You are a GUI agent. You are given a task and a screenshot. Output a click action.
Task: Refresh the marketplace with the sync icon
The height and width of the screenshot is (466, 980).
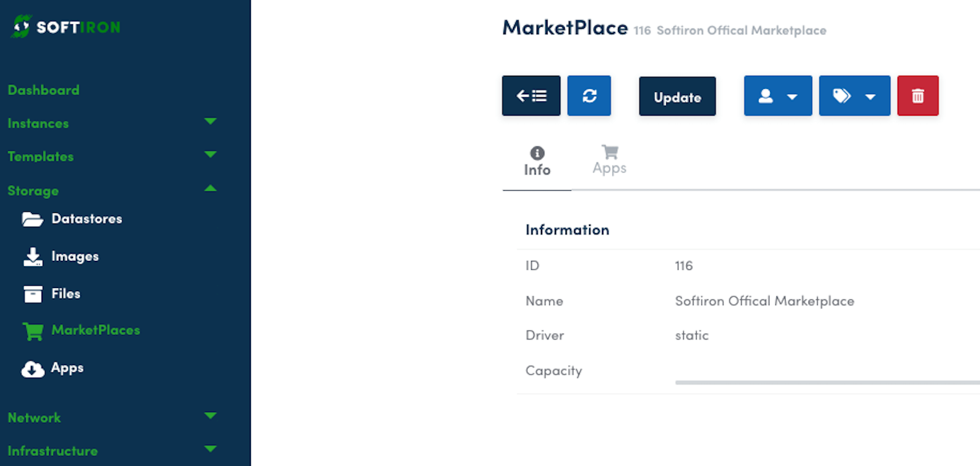589,96
